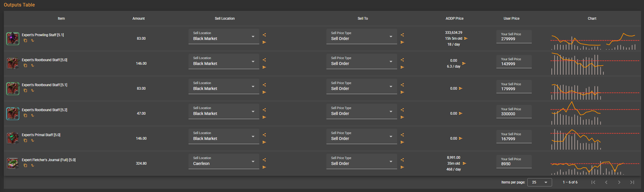Click send arrow beside Rootbound Staff [5.0] Sell Location
The image size is (644, 192).
tap(264, 67)
